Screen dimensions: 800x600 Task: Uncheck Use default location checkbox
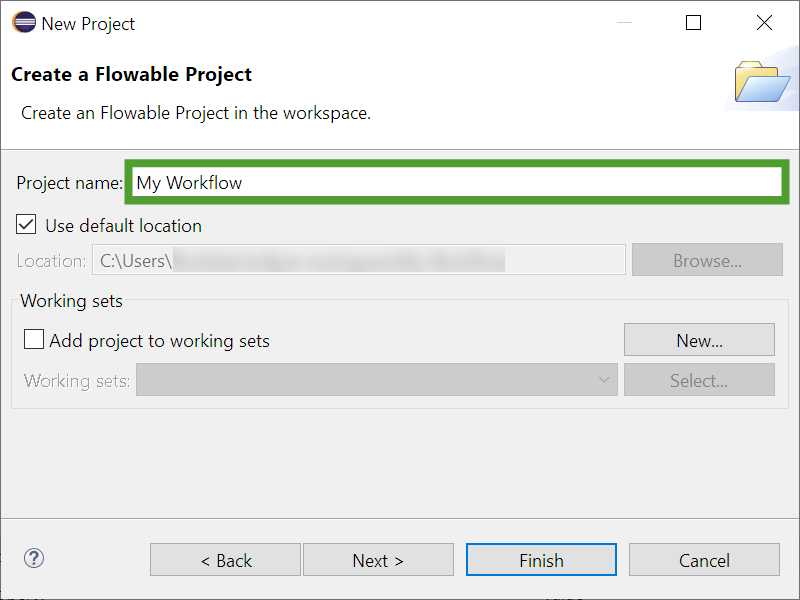(x=27, y=225)
